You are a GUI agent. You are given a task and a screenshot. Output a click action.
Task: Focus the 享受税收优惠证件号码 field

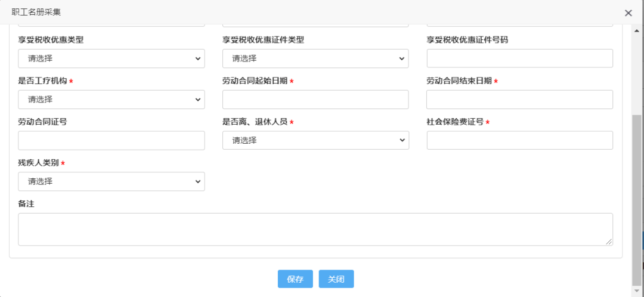[x=519, y=58]
